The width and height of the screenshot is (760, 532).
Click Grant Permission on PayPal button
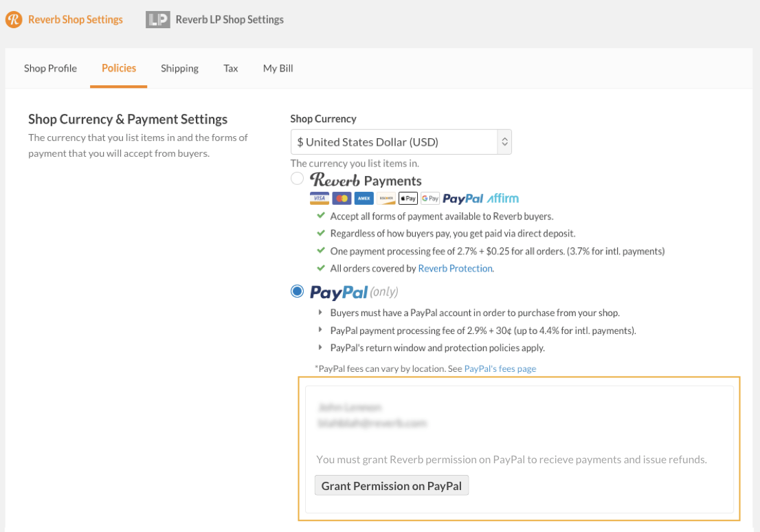pyautogui.click(x=392, y=485)
